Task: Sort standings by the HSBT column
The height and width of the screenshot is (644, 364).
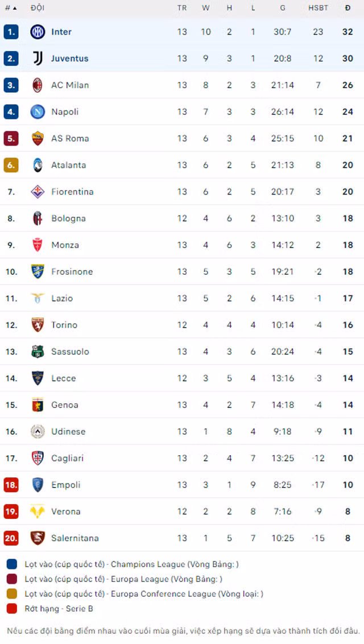Action: click(x=318, y=8)
